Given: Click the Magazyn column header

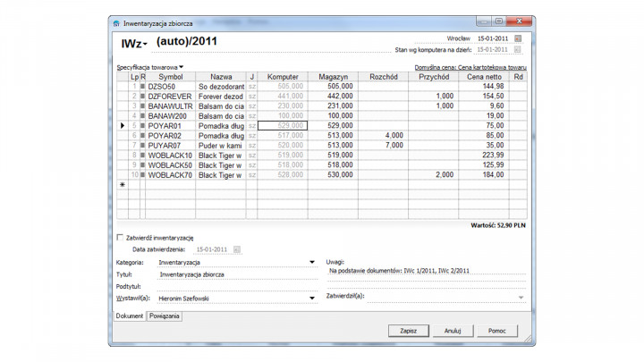Looking at the screenshot, I should [333, 77].
